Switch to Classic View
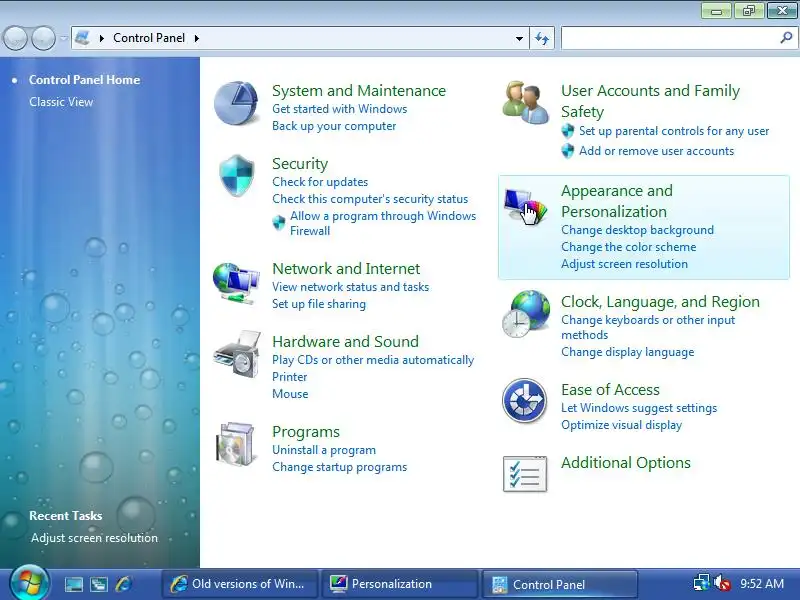The height and width of the screenshot is (600, 800). click(61, 102)
